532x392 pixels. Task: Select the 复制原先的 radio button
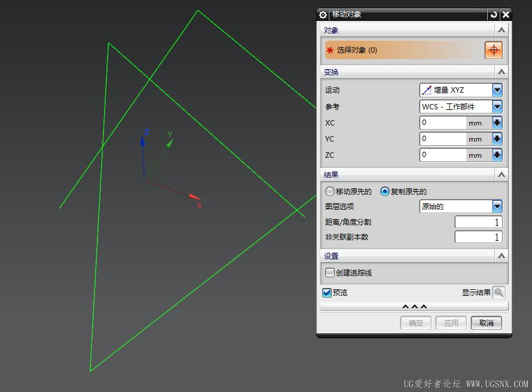[385, 192]
